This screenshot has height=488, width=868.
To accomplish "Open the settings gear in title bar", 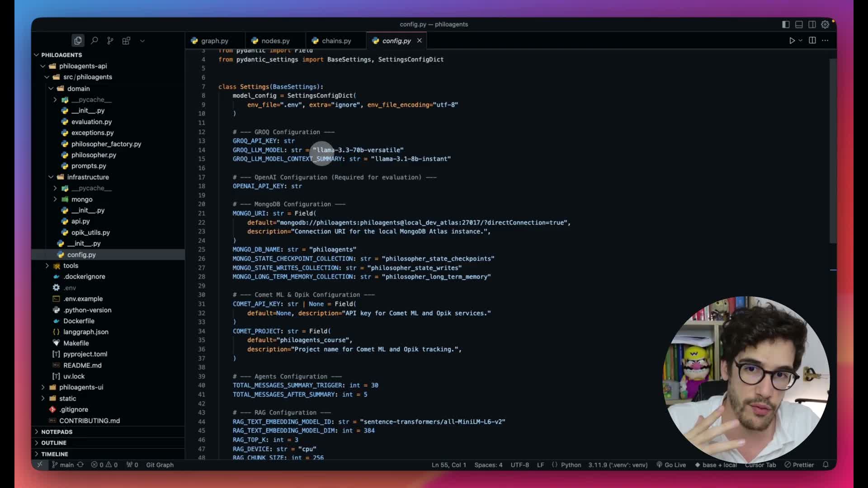I will [825, 24].
